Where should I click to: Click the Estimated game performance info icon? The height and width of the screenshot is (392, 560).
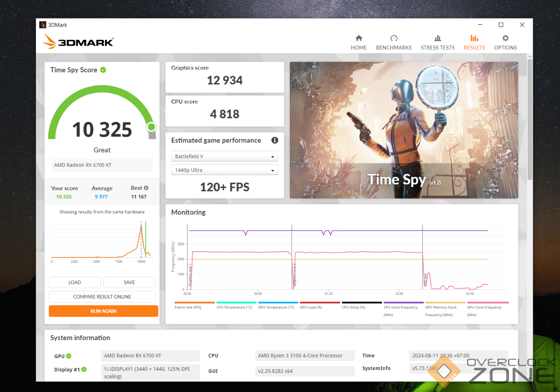click(275, 140)
